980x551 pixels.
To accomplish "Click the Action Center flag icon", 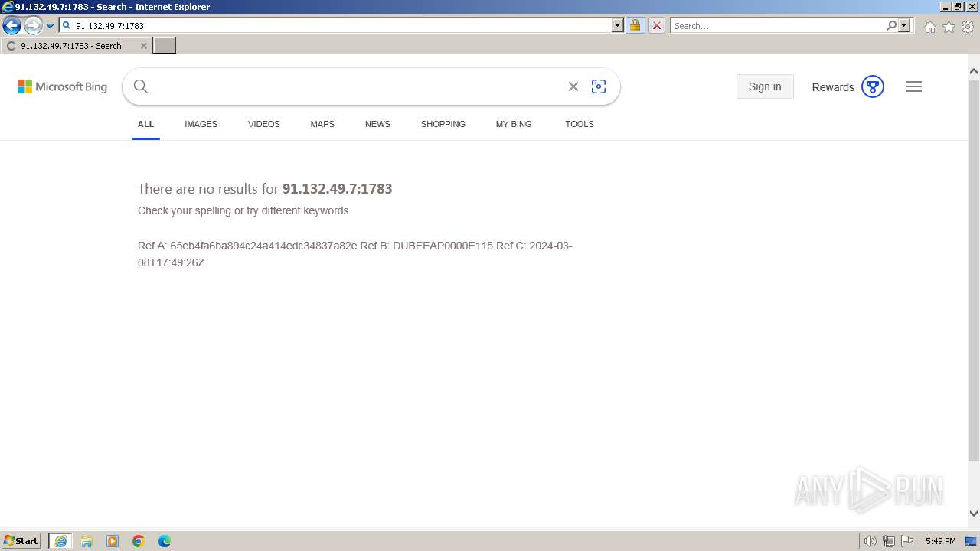I will (907, 541).
